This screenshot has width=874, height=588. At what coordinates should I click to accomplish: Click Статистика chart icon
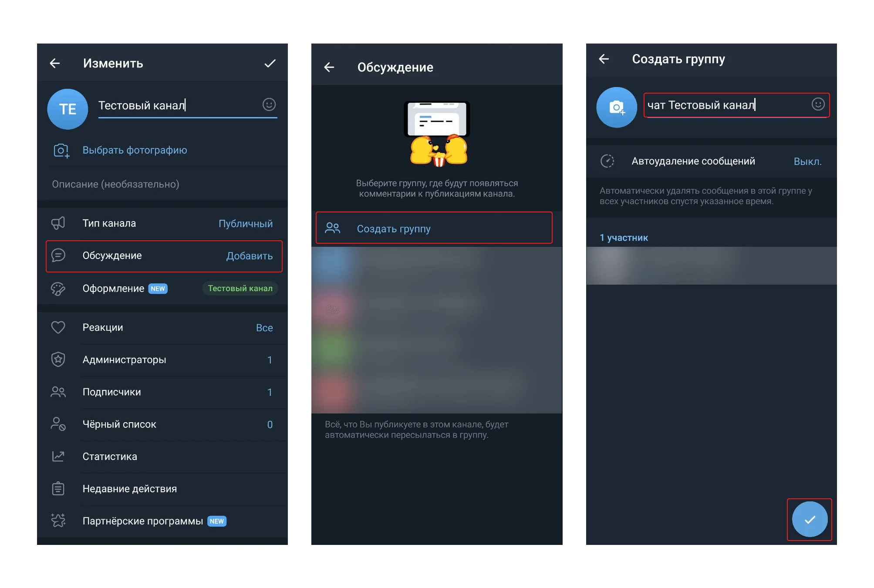coord(58,456)
